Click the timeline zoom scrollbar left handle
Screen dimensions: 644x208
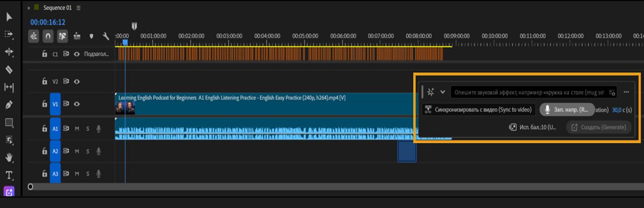point(31,187)
